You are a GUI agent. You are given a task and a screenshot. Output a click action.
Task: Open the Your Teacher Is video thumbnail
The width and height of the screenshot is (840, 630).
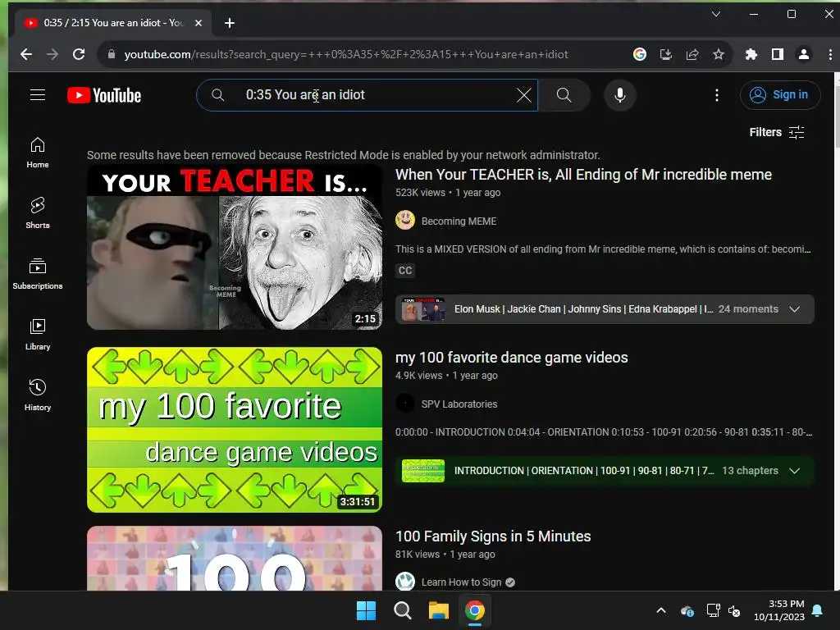click(x=235, y=247)
